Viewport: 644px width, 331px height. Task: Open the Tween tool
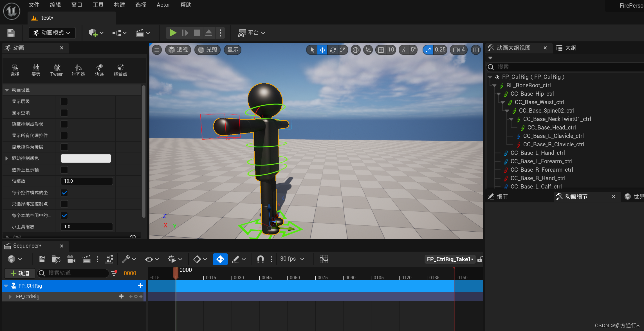(x=57, y=70)
